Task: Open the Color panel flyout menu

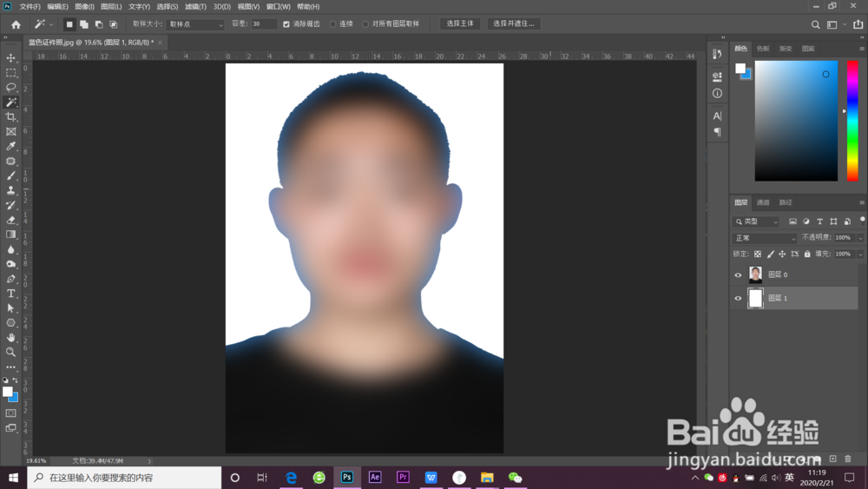Action: (861, 49)
